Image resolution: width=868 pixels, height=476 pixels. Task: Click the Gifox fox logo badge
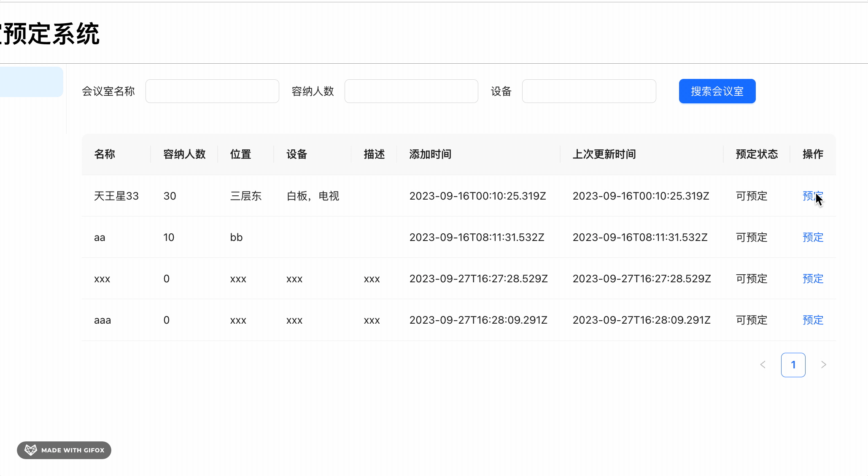point(31,450)
